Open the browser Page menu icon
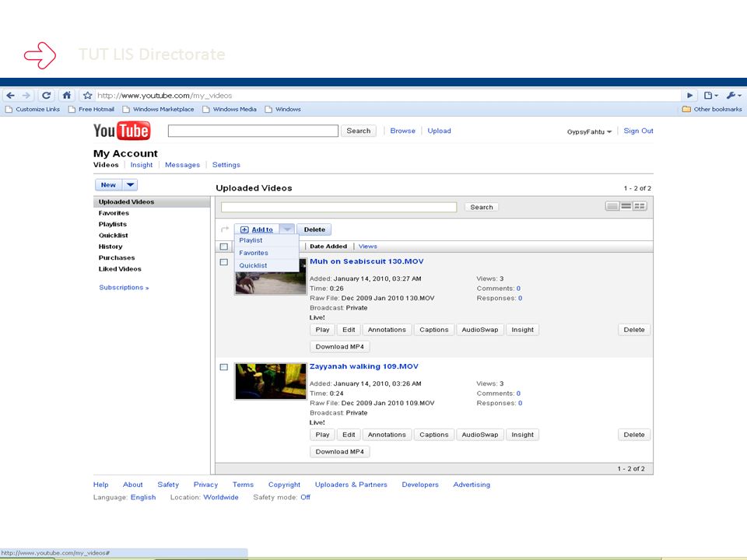This screenshot has width=747, height=560. click(x=710, y=96)
